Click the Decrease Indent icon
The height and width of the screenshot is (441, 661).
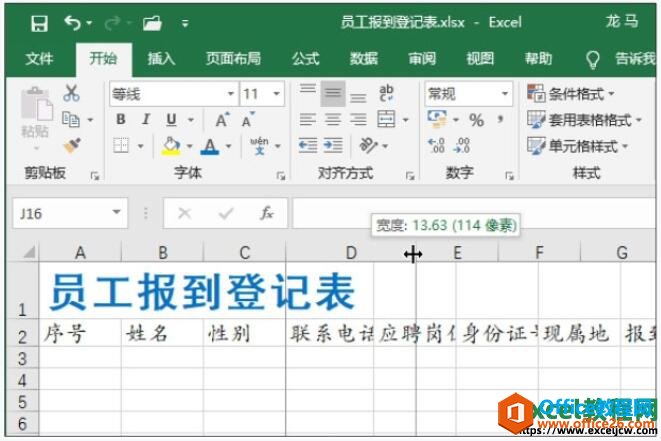(308, 146)
